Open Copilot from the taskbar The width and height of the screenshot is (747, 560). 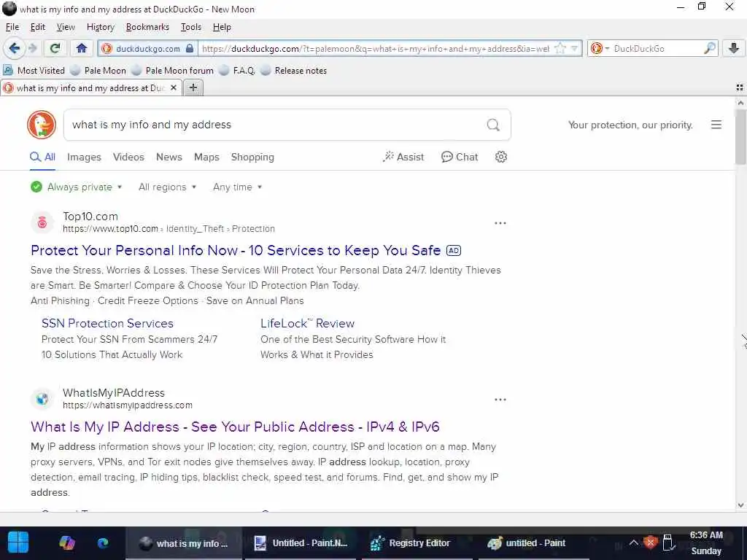[66, 542]
